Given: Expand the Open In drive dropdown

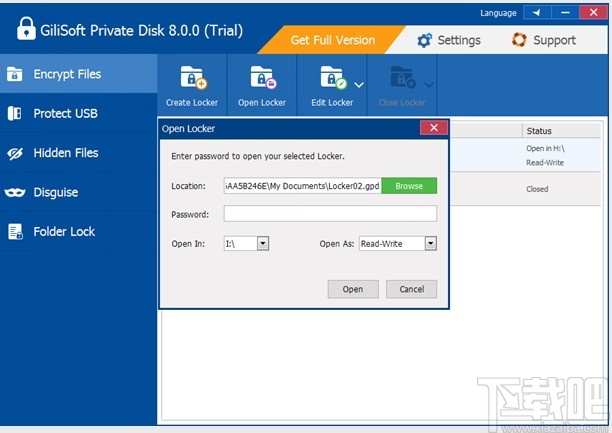Looking at the screenshot, I should pyautogui.click(x=263, y=244).
